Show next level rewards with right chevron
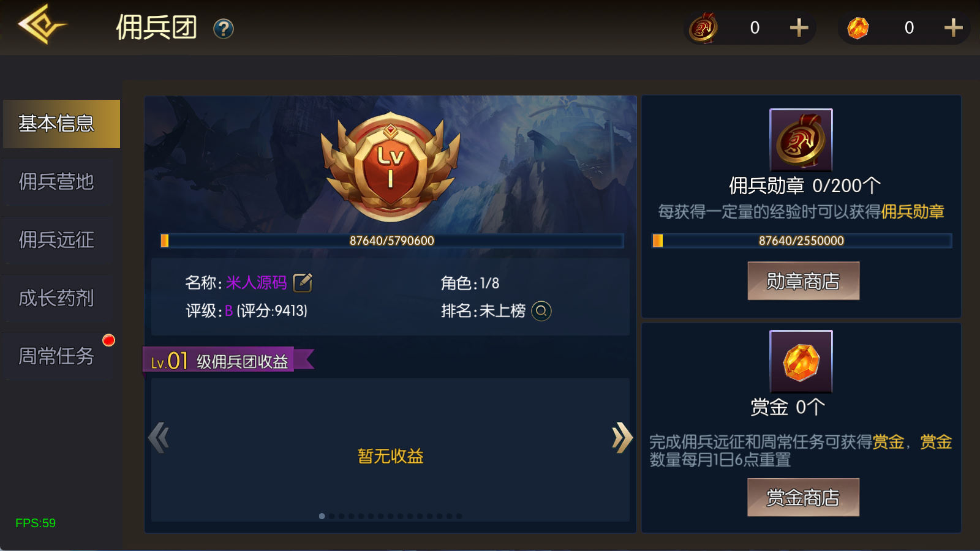Viewport: 980px width, 551px height. (x=622, y=438)
